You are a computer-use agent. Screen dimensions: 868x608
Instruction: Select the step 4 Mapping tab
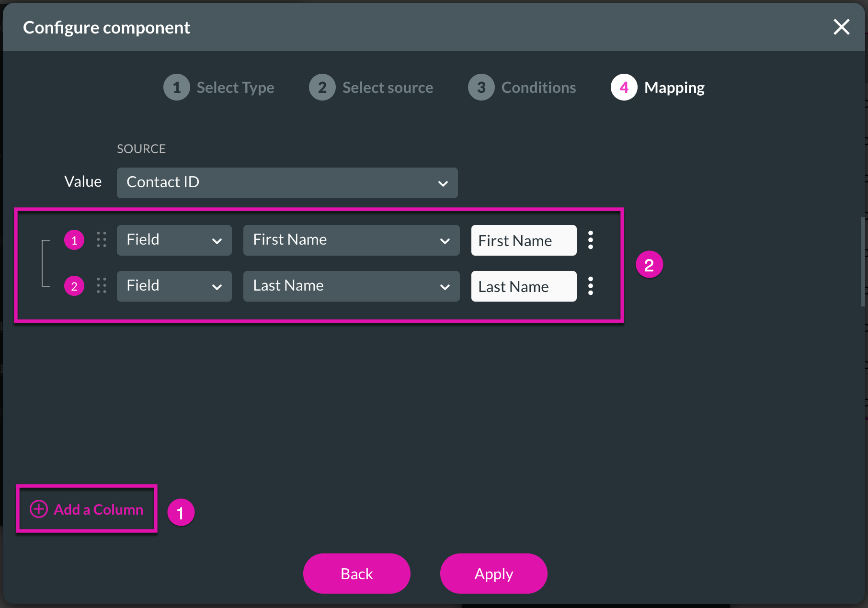pyautogui.click(x=658, y=87)
